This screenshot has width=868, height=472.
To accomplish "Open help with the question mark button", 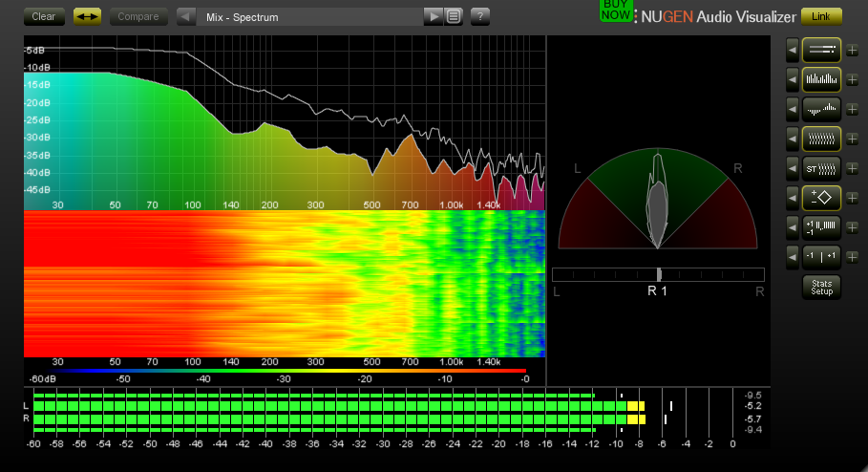I will tap(480, 16).
